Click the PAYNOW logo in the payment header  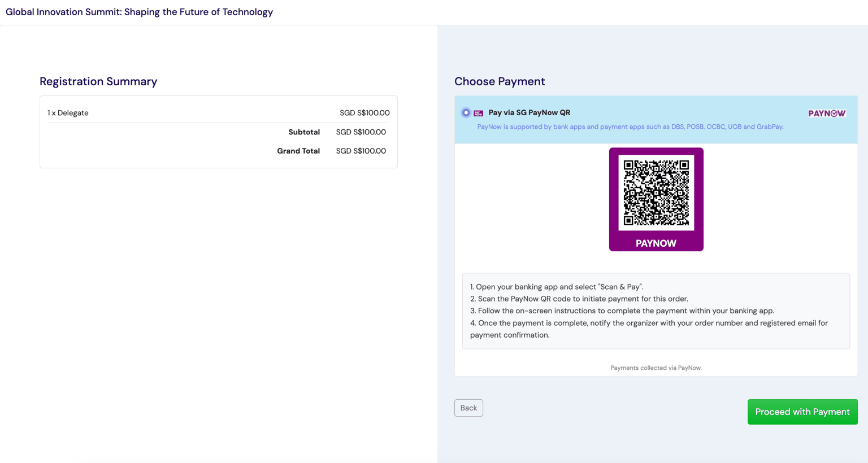point(827,113)
